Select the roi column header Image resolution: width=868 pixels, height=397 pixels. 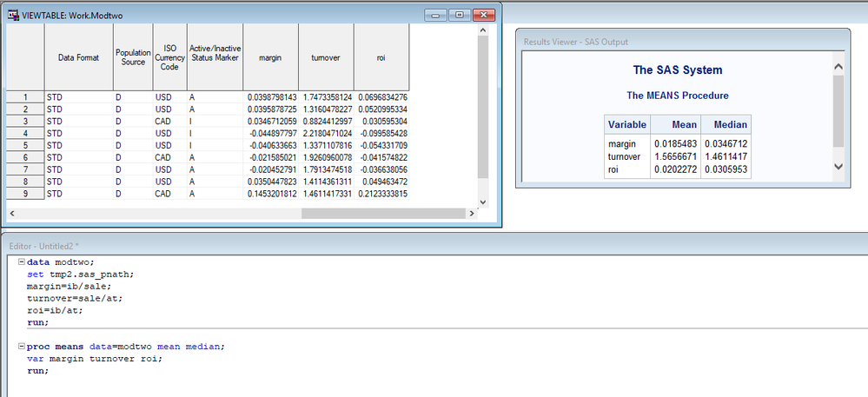coord(381,57)
